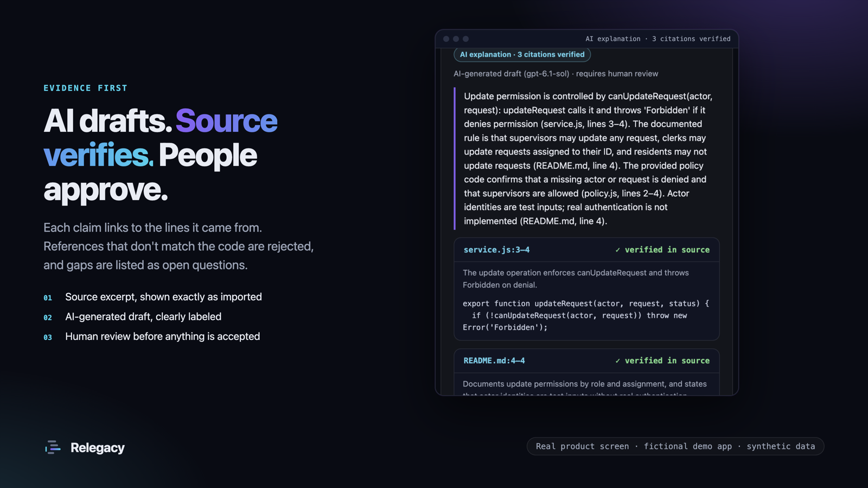Screen dimensions: 868x488
Task: Click the Relegacy logo icon
Action: coord(53,447)
